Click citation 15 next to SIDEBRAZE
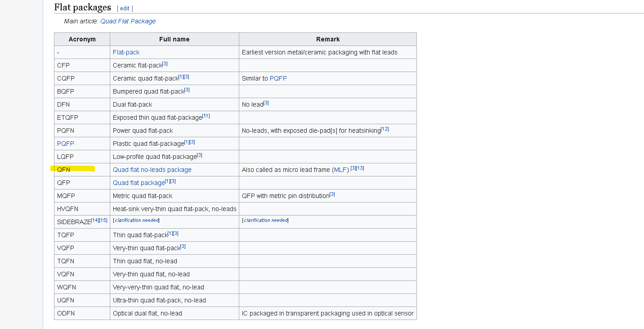Viewport: 644px width, 329px height. coord(103,220)
